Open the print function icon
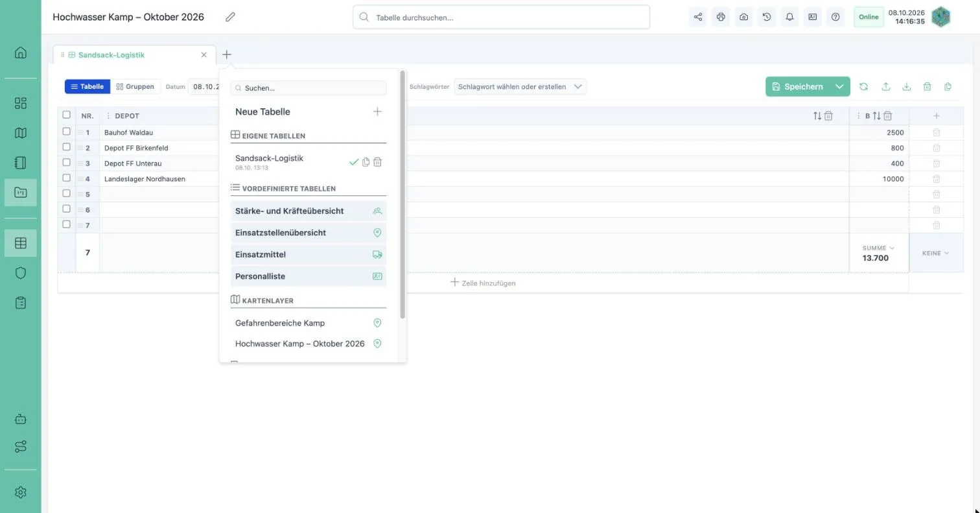The height and width of the screenshot is (513, 980). 721,17
